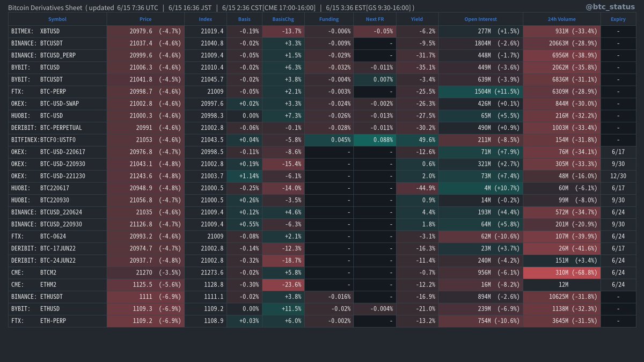Click the Basis column header
Screen dimensions: 644x362
(244, 19)
